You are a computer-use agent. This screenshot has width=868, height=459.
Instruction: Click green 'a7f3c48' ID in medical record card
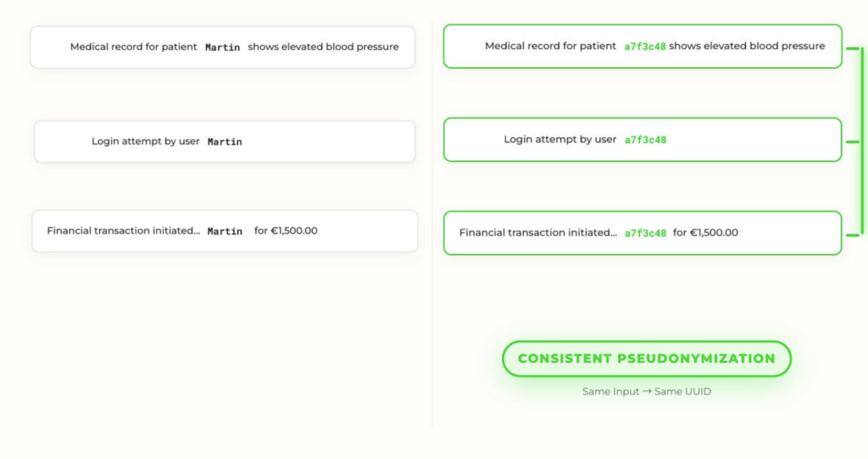645,47
